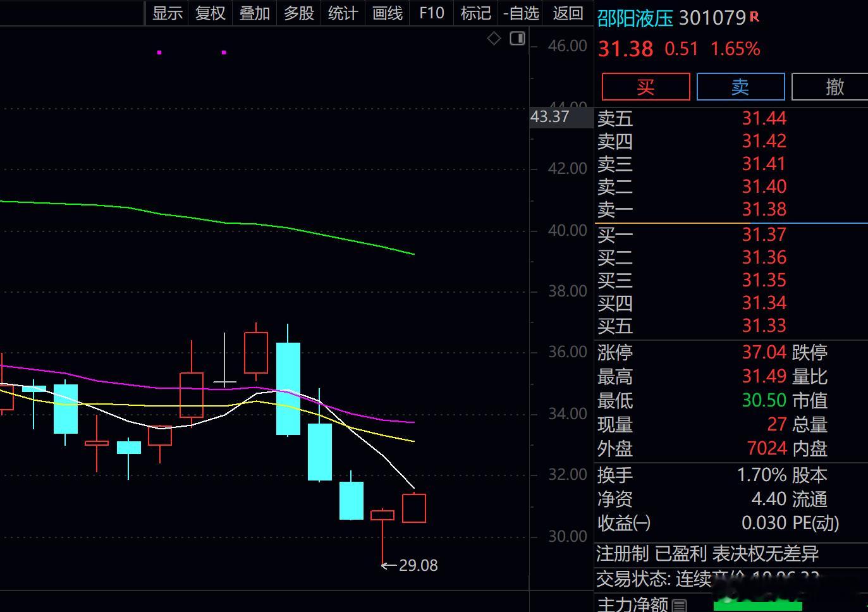Select the 买三 price 31.35
Image resolution: width=868 pixels, height=612 pixels.
764,280
